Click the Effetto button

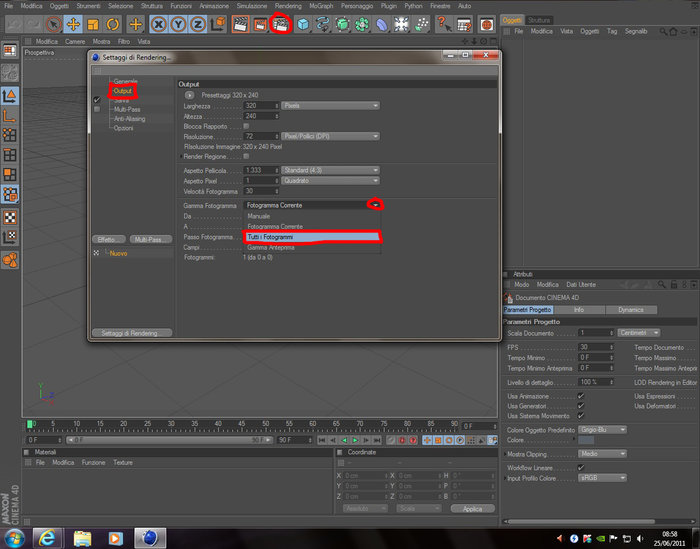pyautogui.click(x=109, y=240)
